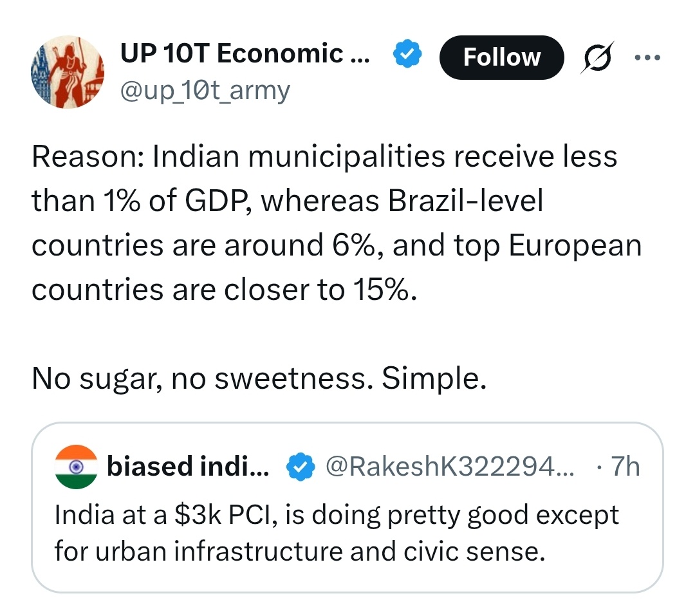695x616 pixels.
Task: Open the three-dot more options menu
Action: (x=647, y=58)
